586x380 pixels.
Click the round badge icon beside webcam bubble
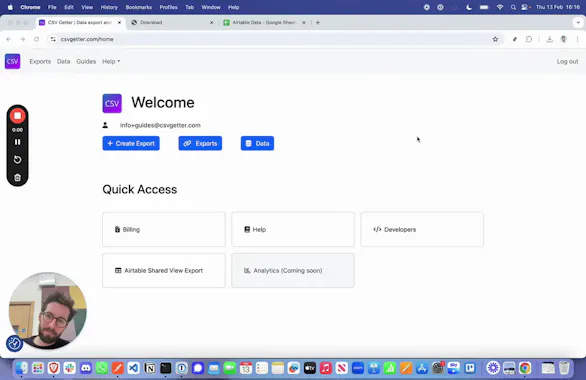(14, 343)
